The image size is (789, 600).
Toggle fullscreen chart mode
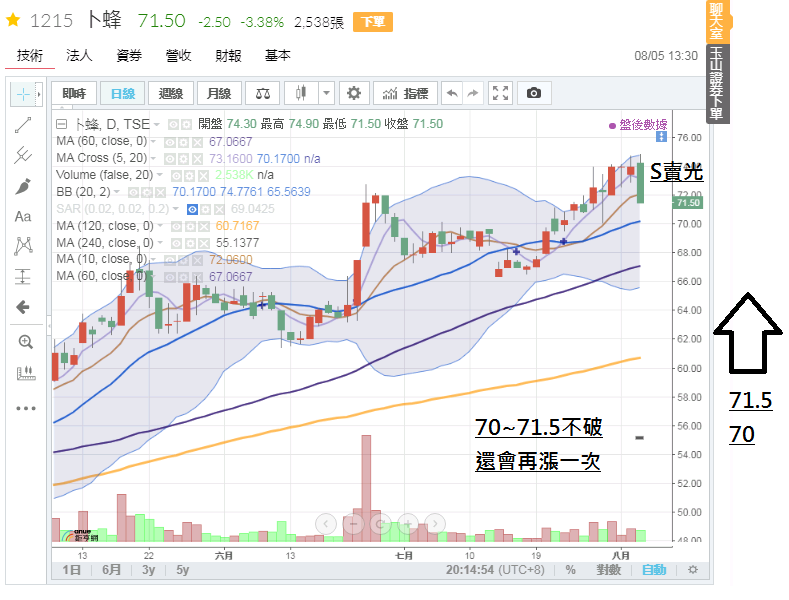click(500, 93)
